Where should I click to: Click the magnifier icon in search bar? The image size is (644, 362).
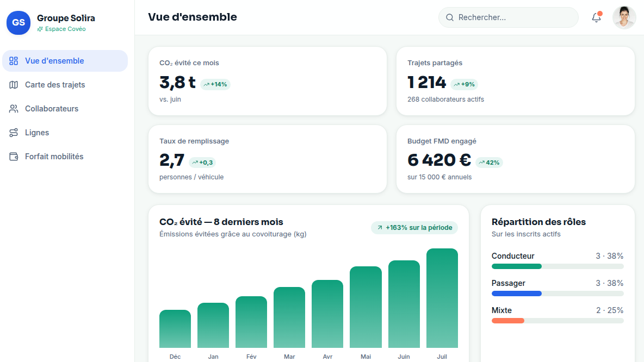450,17
